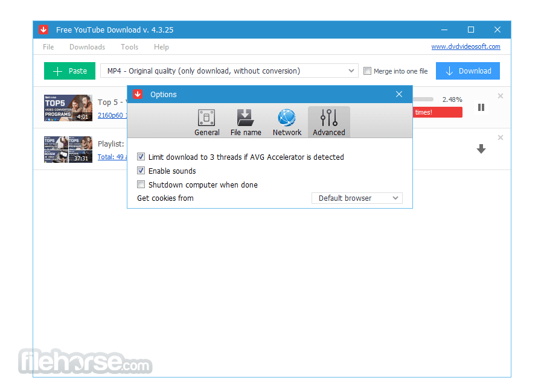Viewport: 544px width, 392px height.
Task: Expand the Get cookies from dropdown
Action: (x=357, y=198)
